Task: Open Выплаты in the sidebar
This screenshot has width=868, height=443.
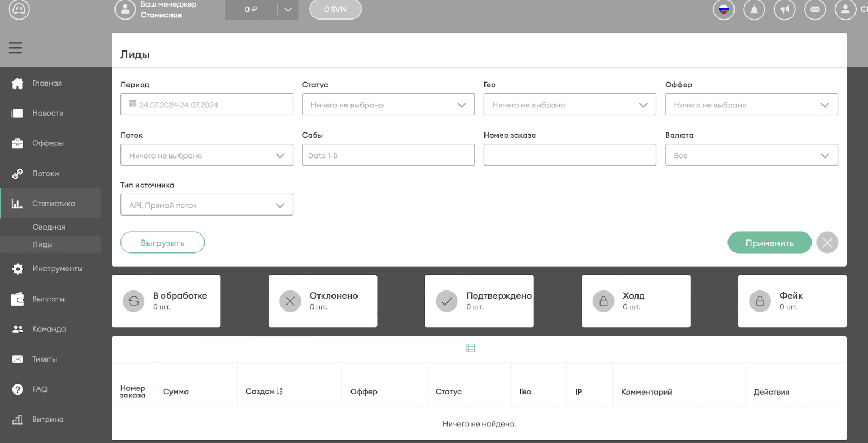Action: click(x=48, y=299)
